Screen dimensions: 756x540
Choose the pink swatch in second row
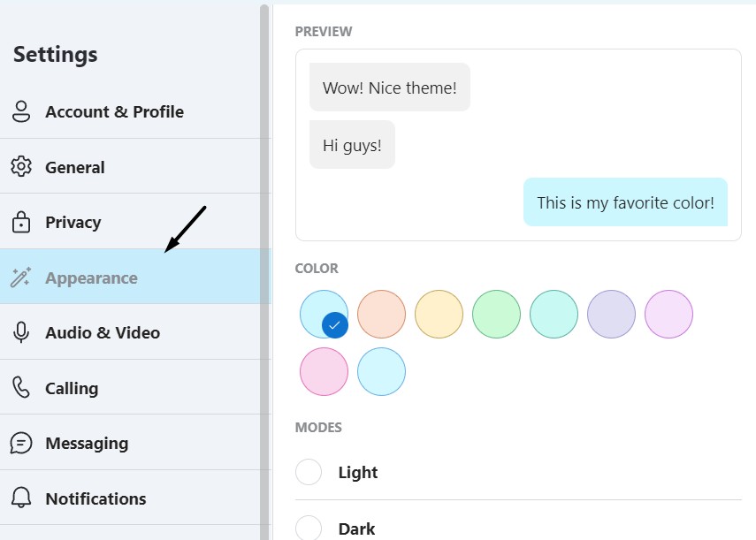point(325,372)
